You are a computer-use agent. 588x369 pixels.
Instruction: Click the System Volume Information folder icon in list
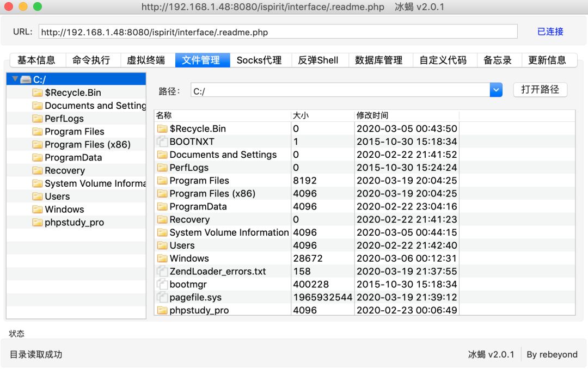[162, 232]
